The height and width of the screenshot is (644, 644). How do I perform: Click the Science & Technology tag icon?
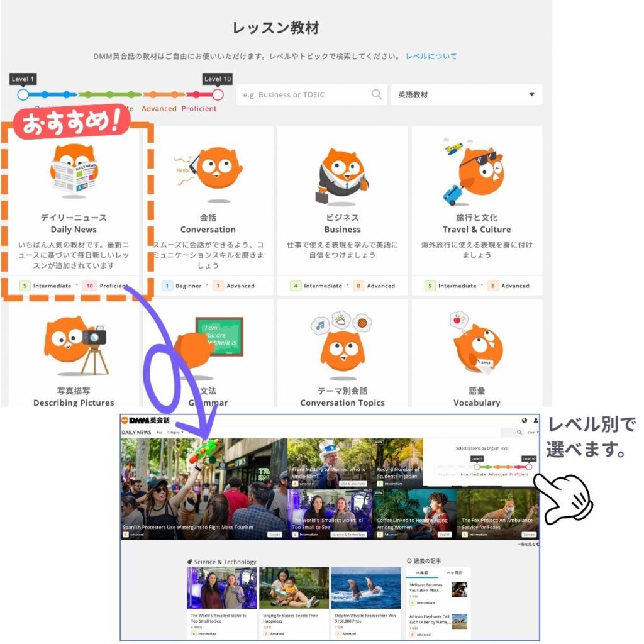[190, 562]
